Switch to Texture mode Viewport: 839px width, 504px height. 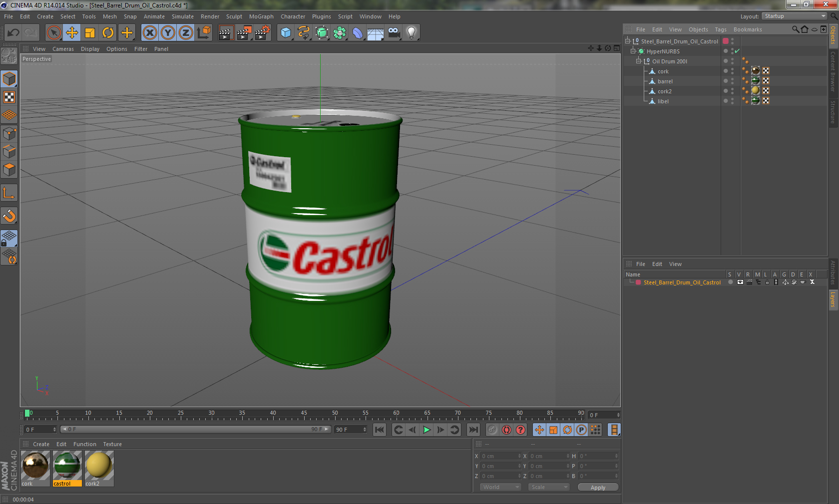(x=9, y=97)
